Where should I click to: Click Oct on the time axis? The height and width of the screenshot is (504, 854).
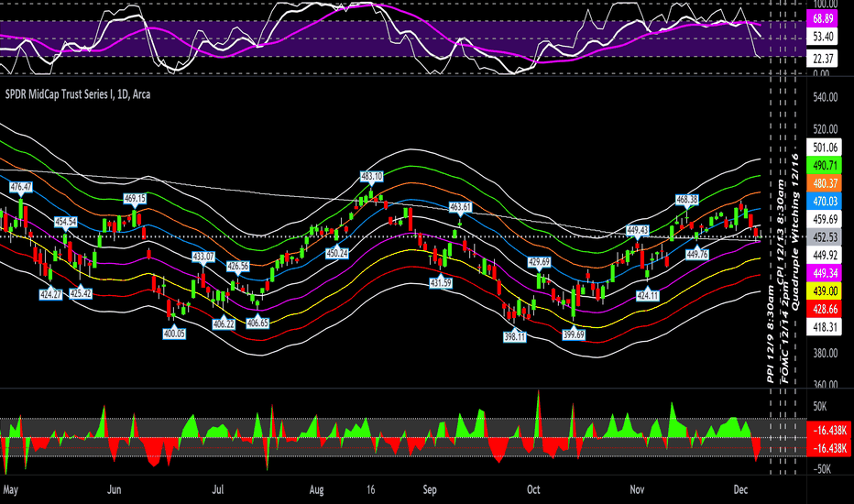click(533, 489)
